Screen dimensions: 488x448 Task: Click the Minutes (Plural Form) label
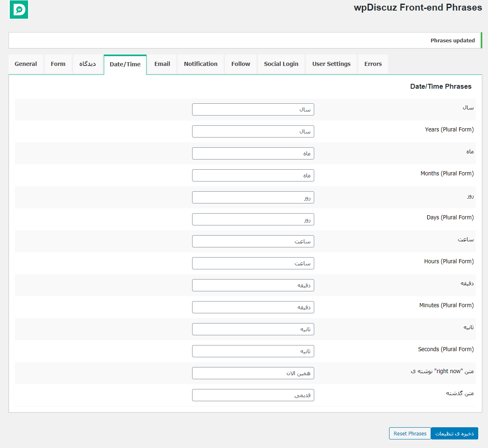(x=446, y=305)
